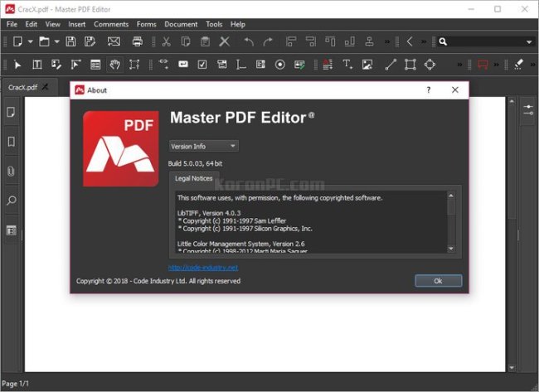
Task: Click the main document scrollbar down arrow
Action: 512,368
